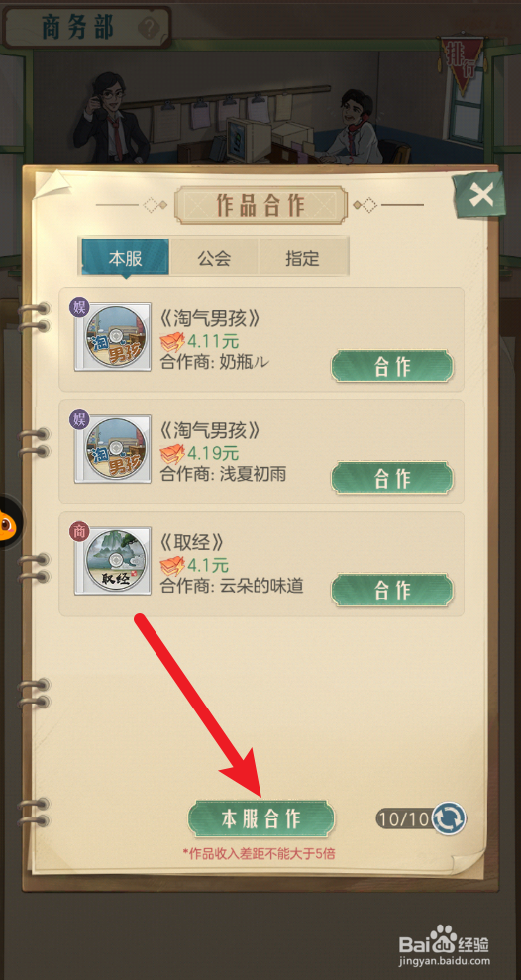Select the 取经 disc thumbnail

tap(113, 561)
